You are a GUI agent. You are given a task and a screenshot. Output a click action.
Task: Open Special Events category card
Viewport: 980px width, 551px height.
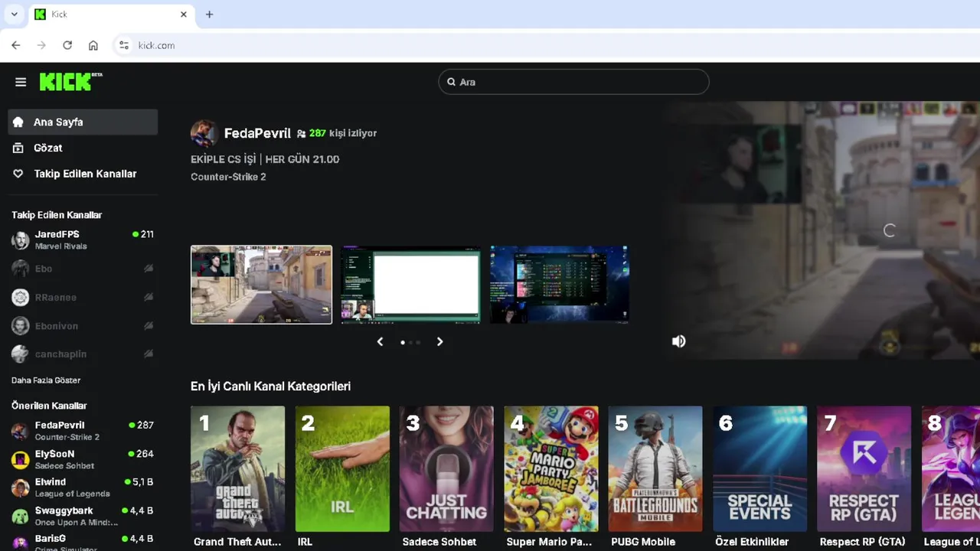[759, 468]
